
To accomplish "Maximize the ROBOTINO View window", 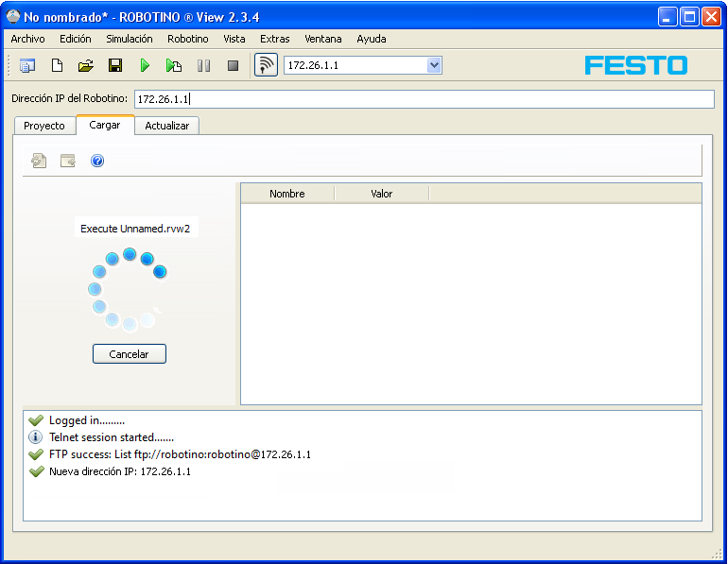I will [x=689, y=17].
